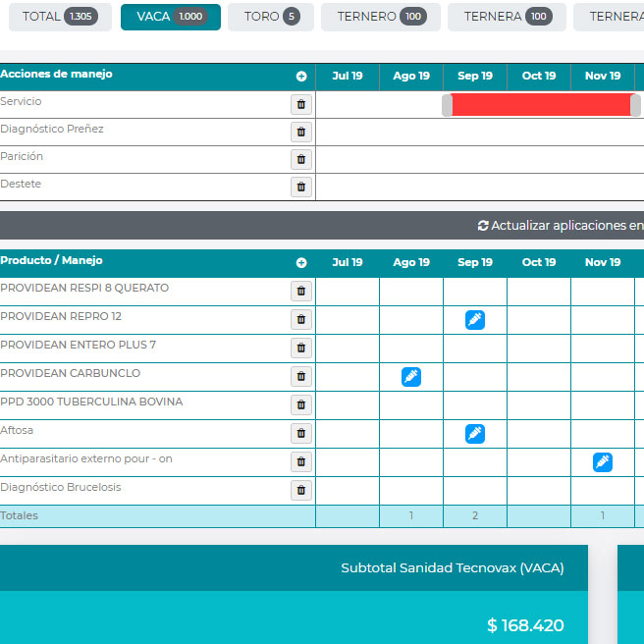
Task: Click empty Parición cell under Jul 19
Action: tap(348, 159)
